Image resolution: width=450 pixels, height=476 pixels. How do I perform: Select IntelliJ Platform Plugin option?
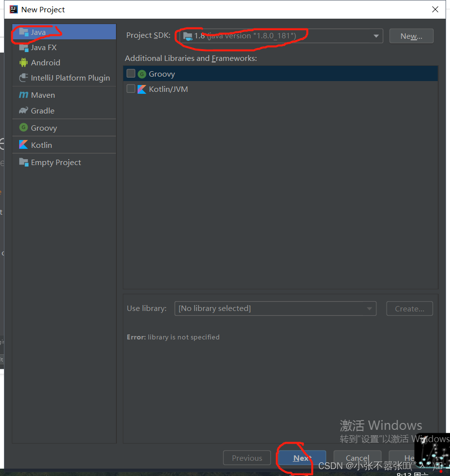click(64, 78)
